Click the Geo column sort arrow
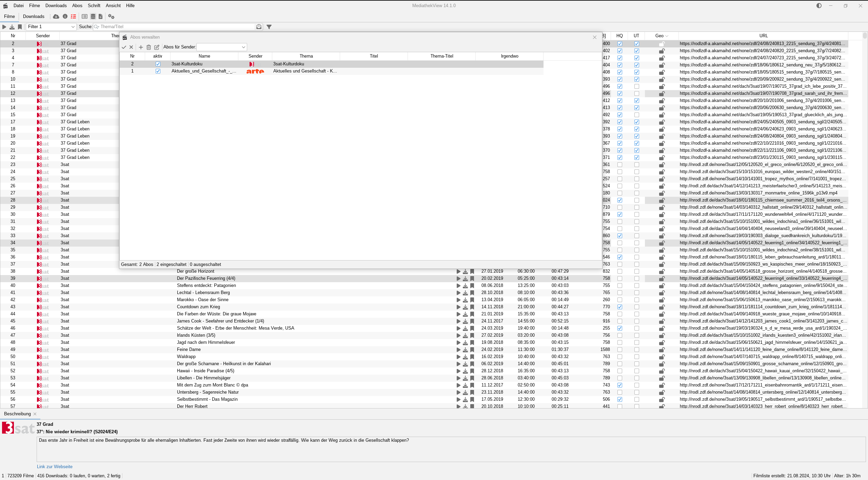868x480 pixels. click(x=667, y=36)
